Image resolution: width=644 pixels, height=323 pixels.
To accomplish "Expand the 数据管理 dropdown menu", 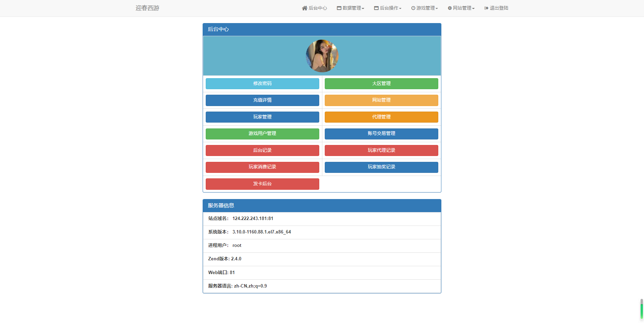I will click(363, 8).
